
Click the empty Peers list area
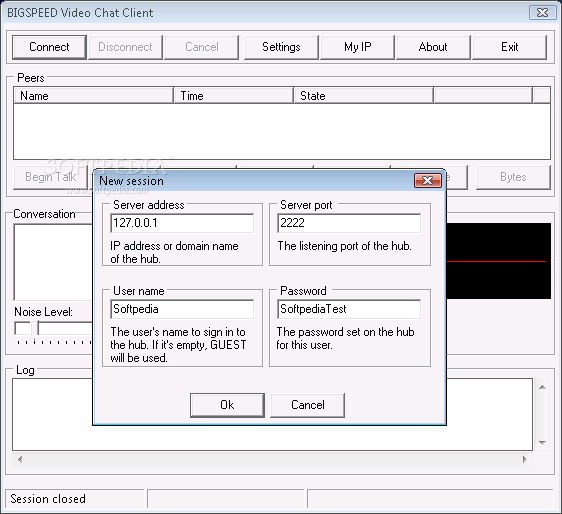(x=282, y=132)
